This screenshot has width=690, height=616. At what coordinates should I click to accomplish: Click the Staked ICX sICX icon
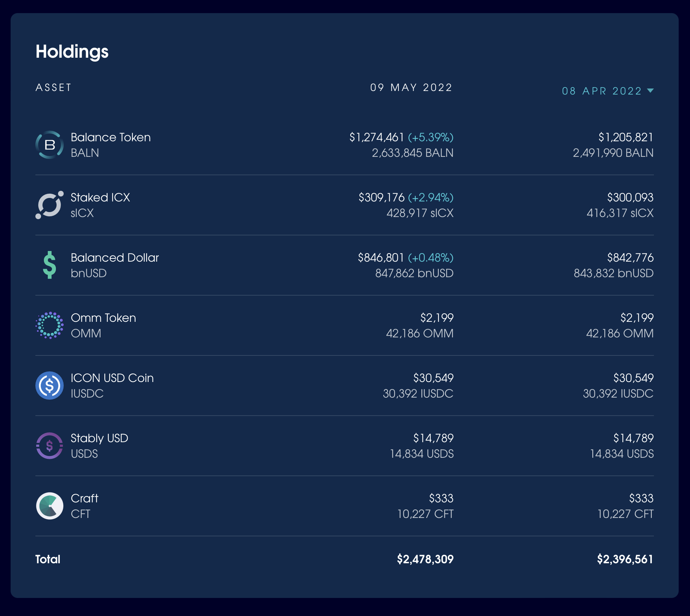click(50, 205)
